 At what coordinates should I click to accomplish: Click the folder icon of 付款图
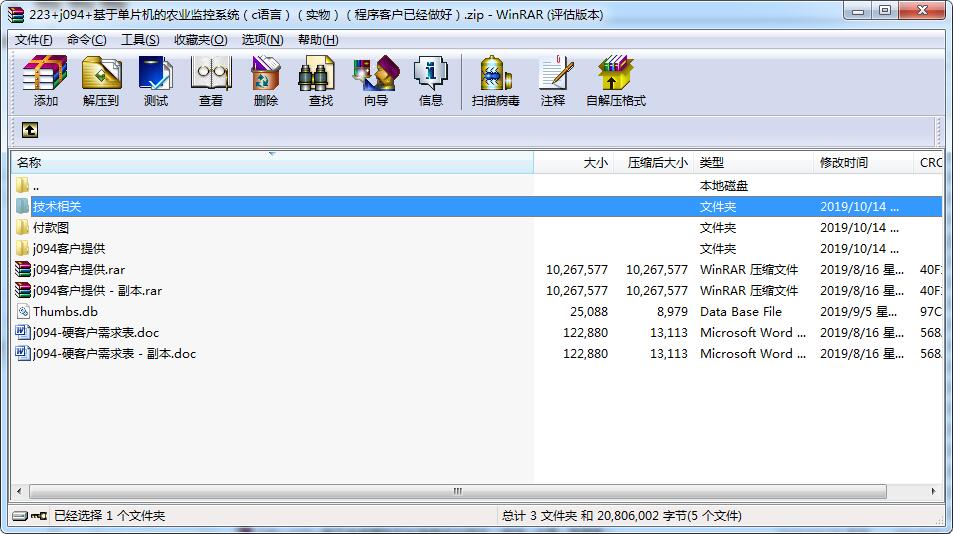pyautogui.click(x=22, y=227)
